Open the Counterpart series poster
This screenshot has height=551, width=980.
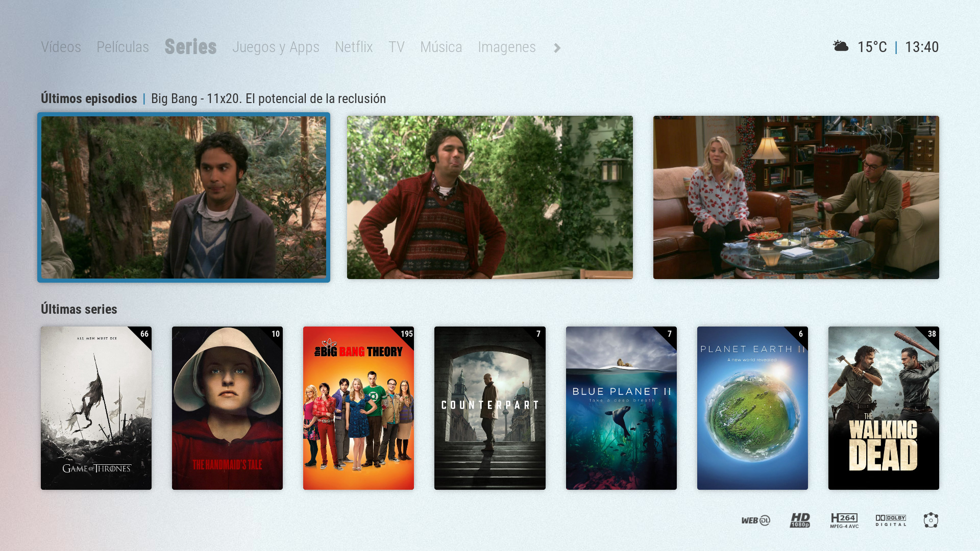(490, 408)
